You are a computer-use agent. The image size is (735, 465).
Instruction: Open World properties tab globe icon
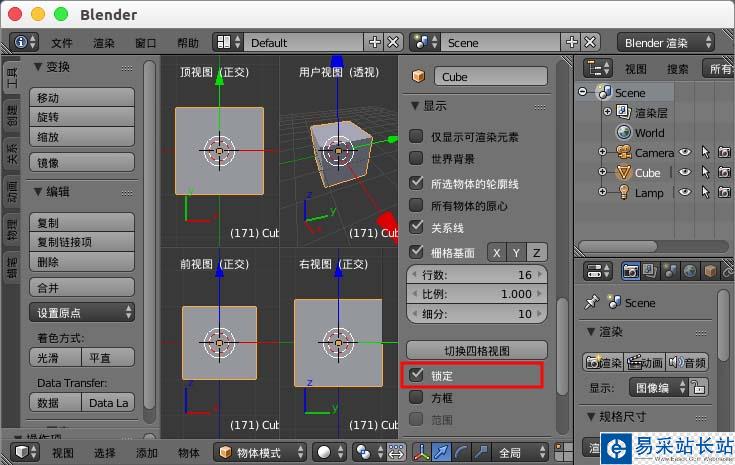(x=690, y=271)
